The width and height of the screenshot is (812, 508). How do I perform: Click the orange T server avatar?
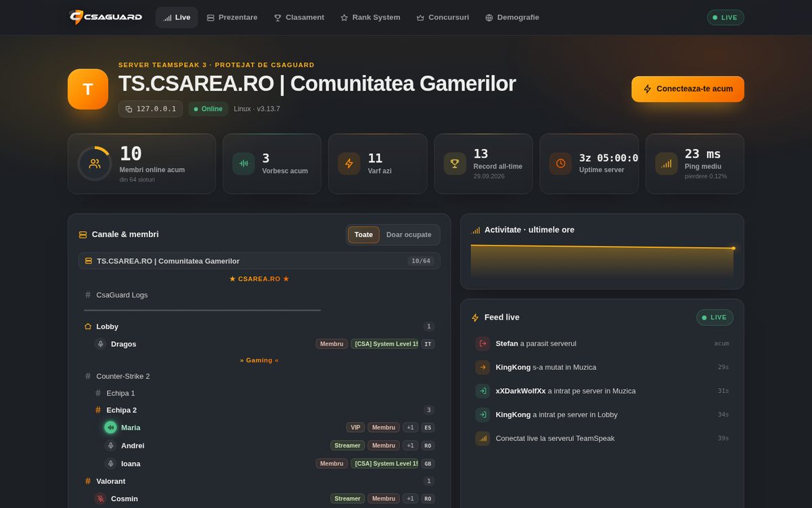(x=88, y=89)
